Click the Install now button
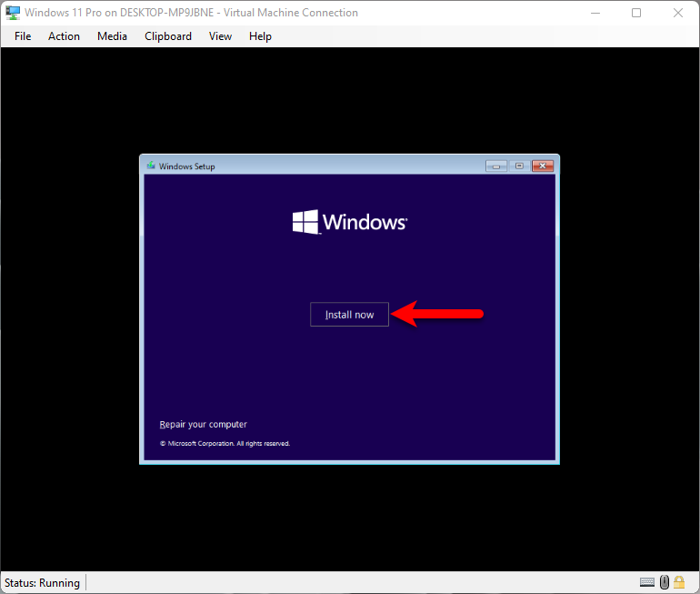The height and width of the screenshot is (594, 700). click(349, 315)
